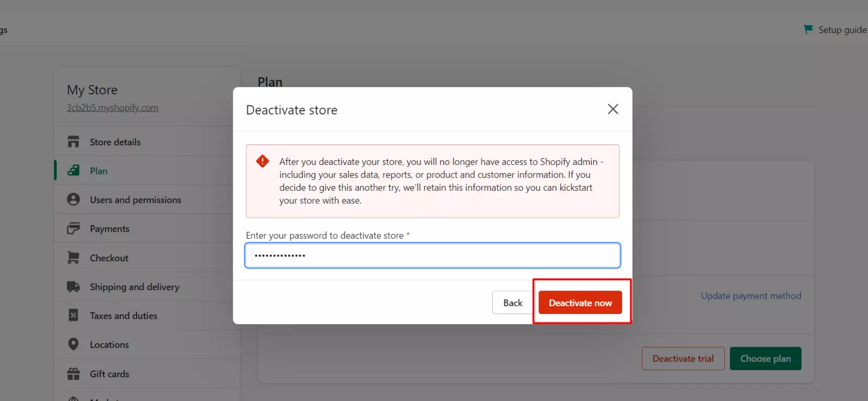Click the Users and permissions person icon
868x401 pixels.
tap(73, 200)
